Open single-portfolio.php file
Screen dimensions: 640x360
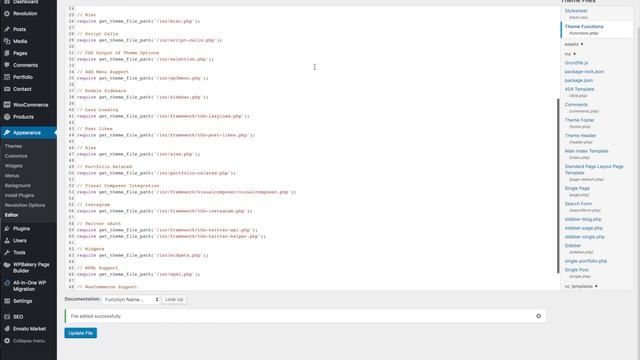pyautogui.click(x=586, y=261)
